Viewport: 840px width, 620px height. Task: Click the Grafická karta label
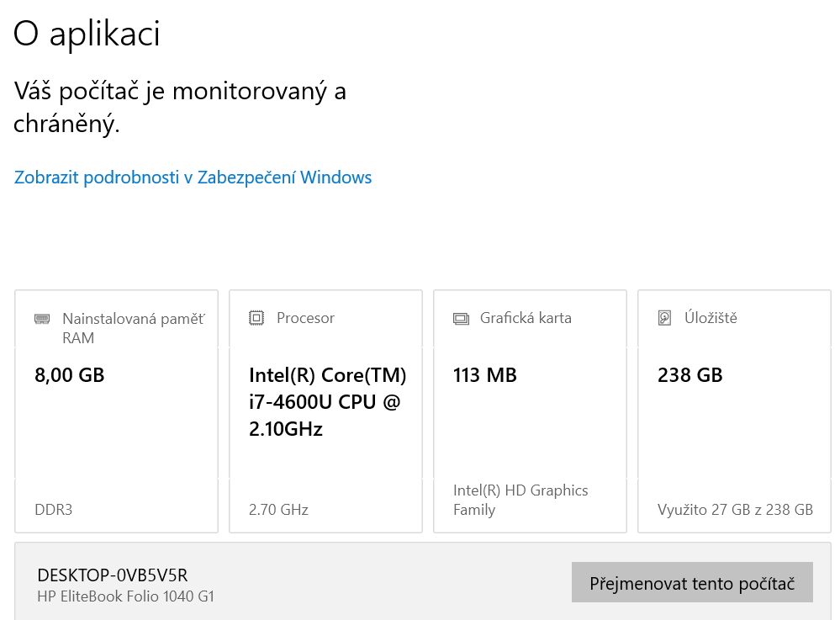click(x=526, y=318)
